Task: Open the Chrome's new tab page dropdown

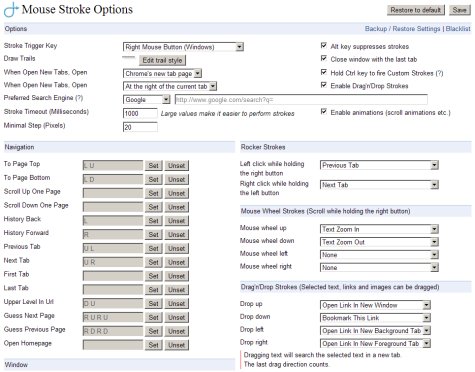Action: click(x=162, y=73)
